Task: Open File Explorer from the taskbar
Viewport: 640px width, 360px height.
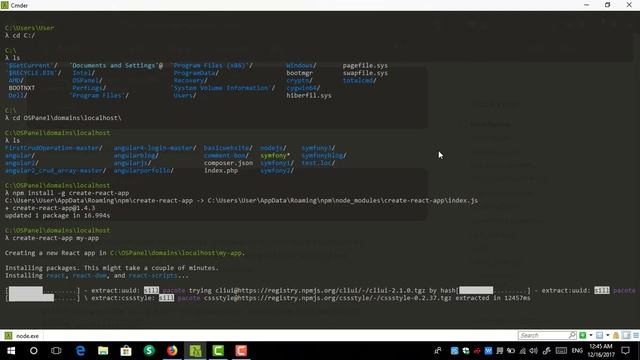Action: click(x=103, y=351)
